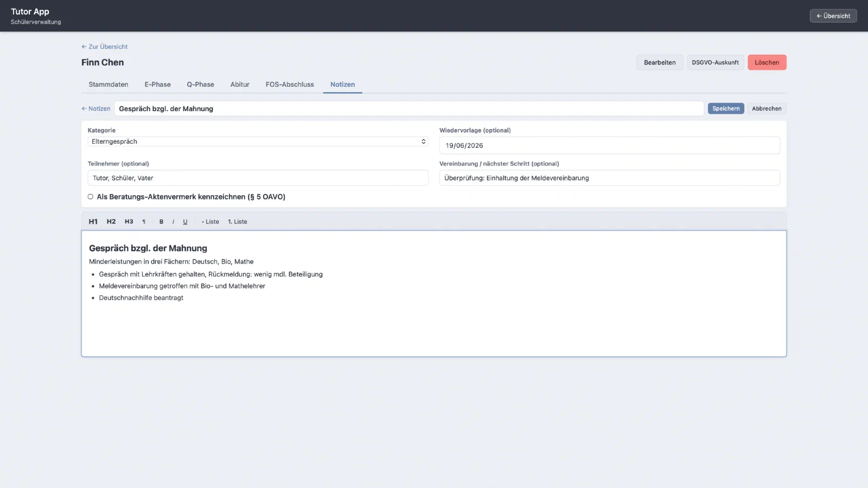Click the Wiedervorlage date field
The image size is (868, 488).
610,145
